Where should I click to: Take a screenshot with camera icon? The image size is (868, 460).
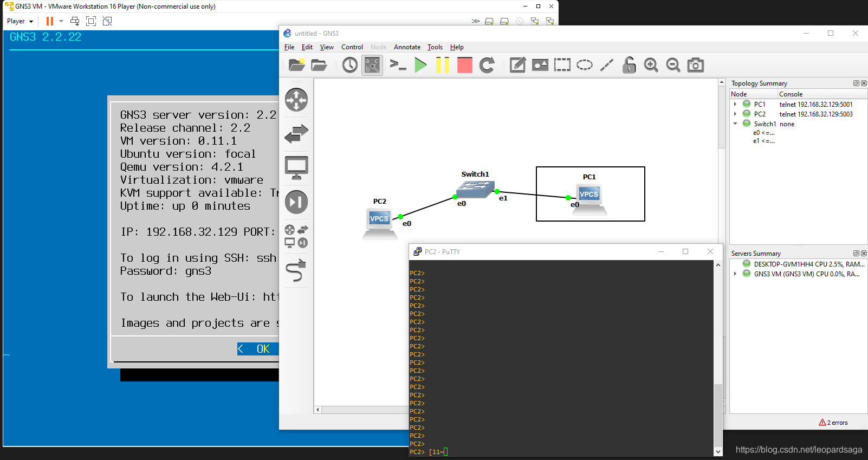tap(696, 65)
